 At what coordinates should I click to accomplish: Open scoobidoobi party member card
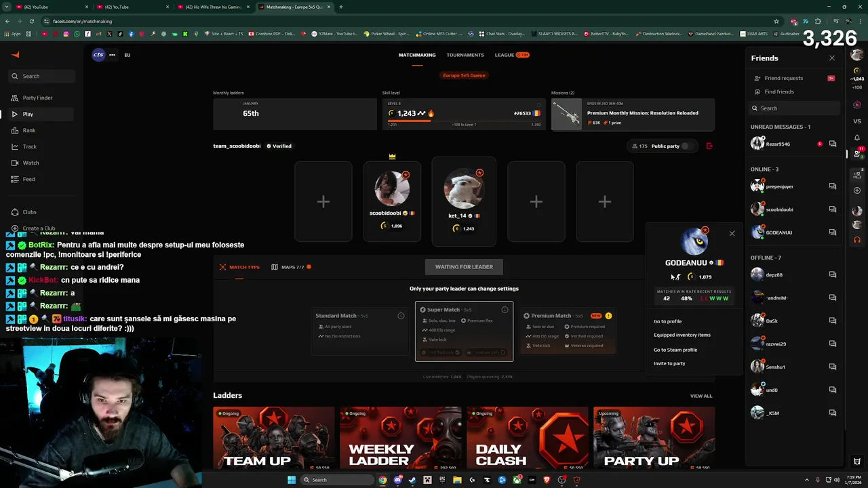coord(392,201)
